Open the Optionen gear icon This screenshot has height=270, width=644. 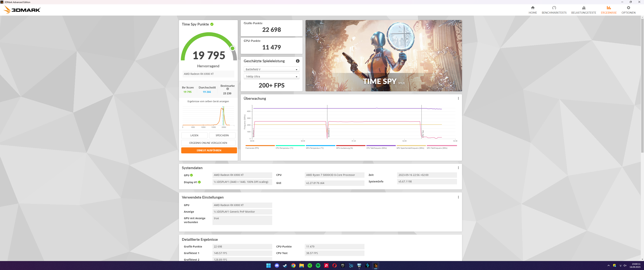[x=628, y=8]
